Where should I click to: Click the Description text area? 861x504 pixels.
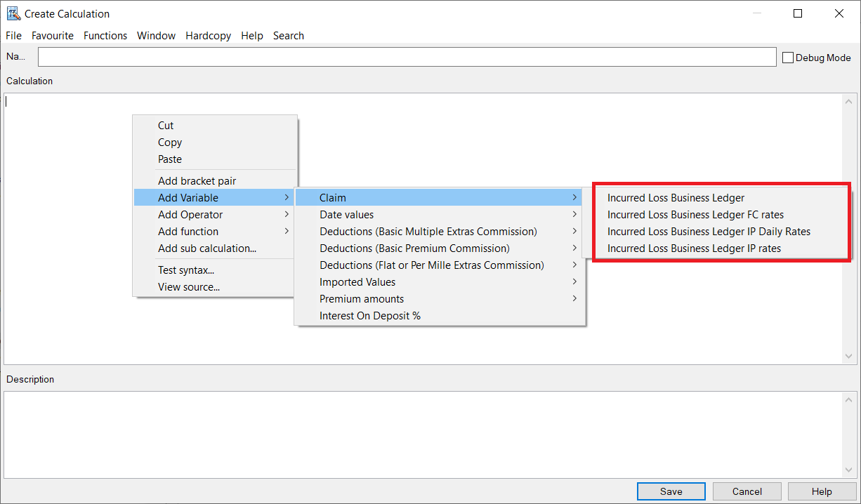pos(421,434)
